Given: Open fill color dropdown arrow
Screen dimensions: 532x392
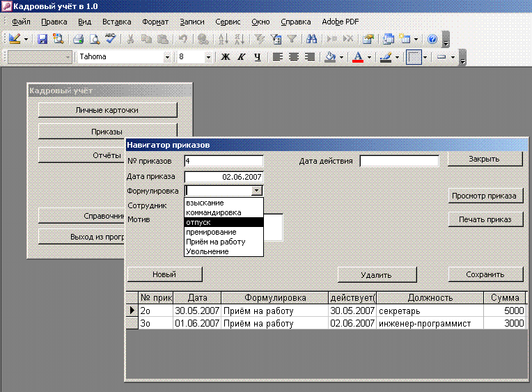Looking at the screenshot, I should [342, 57].
